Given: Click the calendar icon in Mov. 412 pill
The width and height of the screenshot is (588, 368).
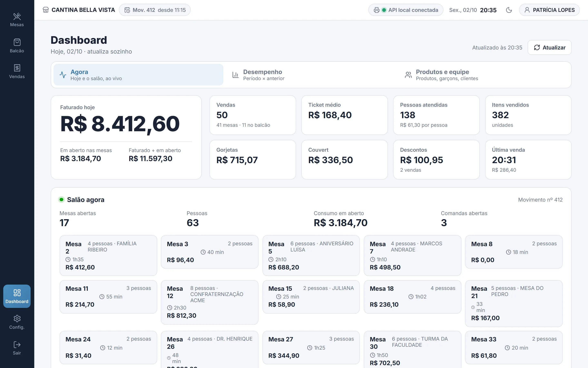Looking at the screenshot, I should [127, 10].
